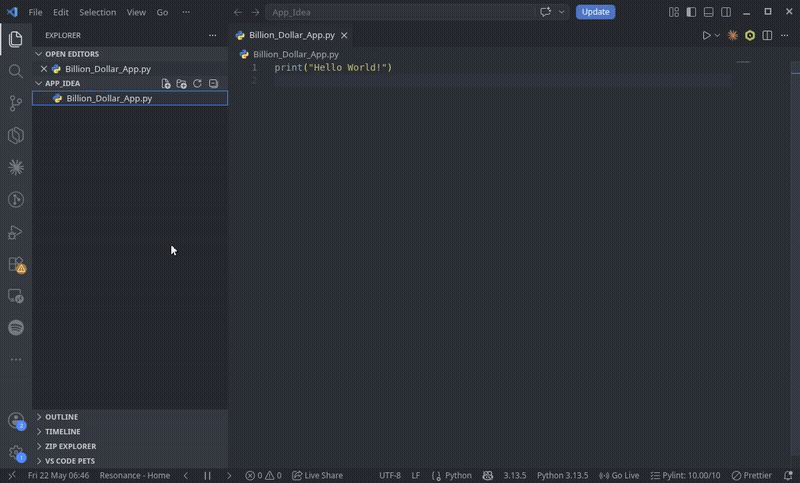The height and width of the screenshot is (483, 800).
Task: Click the New Folder icon in APP_IDEA header
Action: [x=181, y=84]
